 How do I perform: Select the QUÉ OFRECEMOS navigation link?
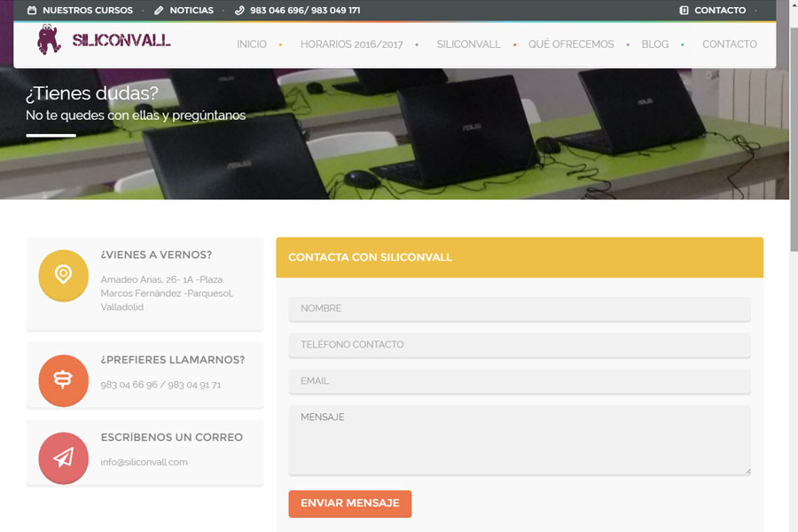coord(571,43)
